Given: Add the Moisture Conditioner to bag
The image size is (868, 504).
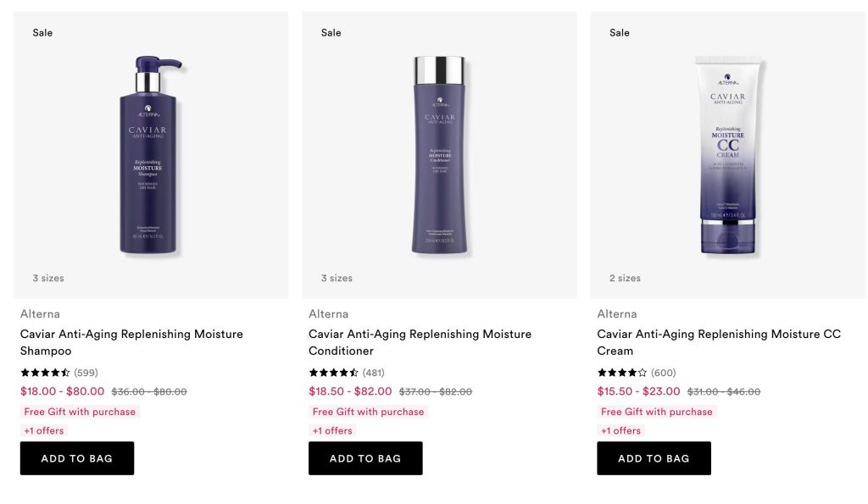Looking at the screenshot, I should point(365,458).
